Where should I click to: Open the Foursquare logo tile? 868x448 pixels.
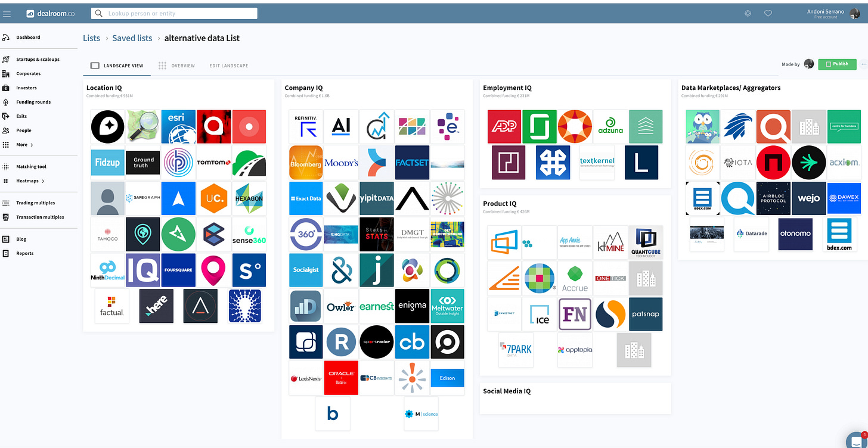click(x=178, y=270)
